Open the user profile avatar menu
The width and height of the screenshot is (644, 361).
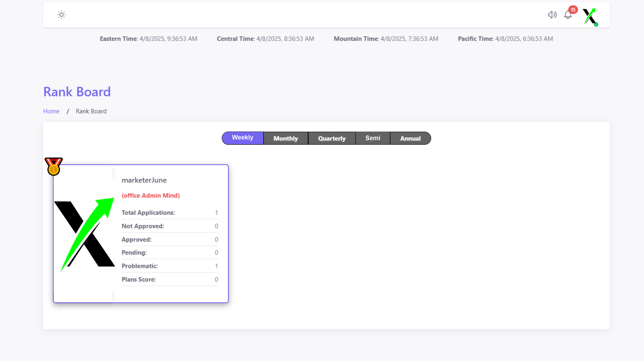[590, 17]
